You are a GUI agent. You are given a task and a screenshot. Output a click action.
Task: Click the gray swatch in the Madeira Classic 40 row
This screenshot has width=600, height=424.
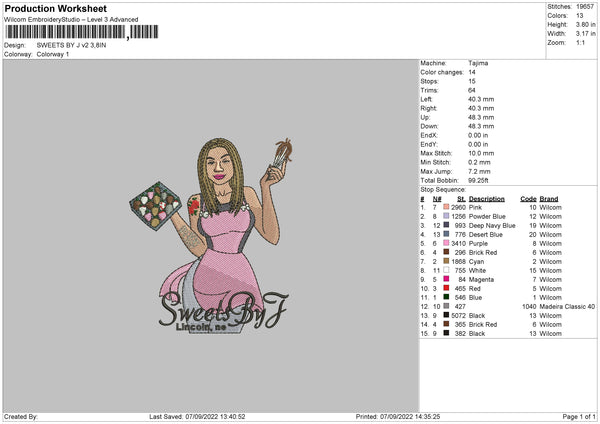click(x=446, y=306)
